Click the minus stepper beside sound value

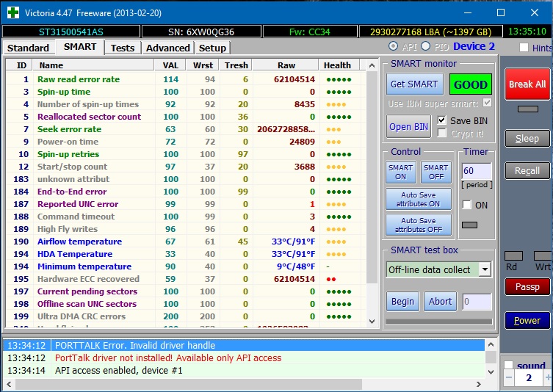coord(509,377)
